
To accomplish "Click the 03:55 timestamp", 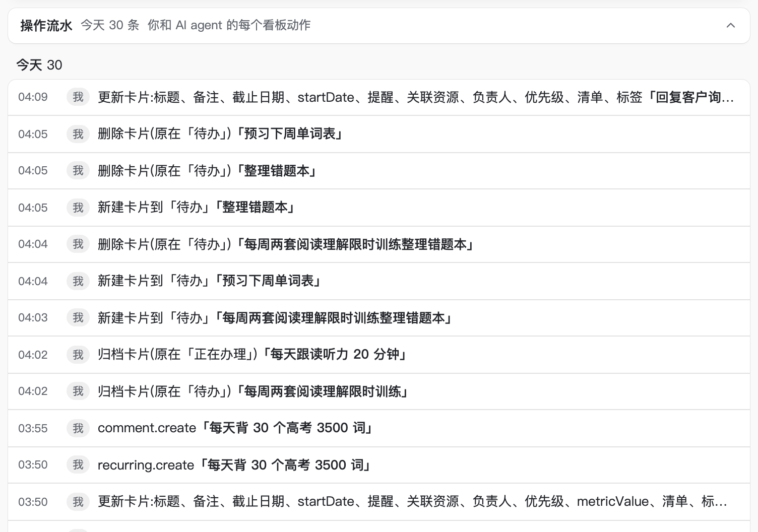I will click(x=33, y=428).
